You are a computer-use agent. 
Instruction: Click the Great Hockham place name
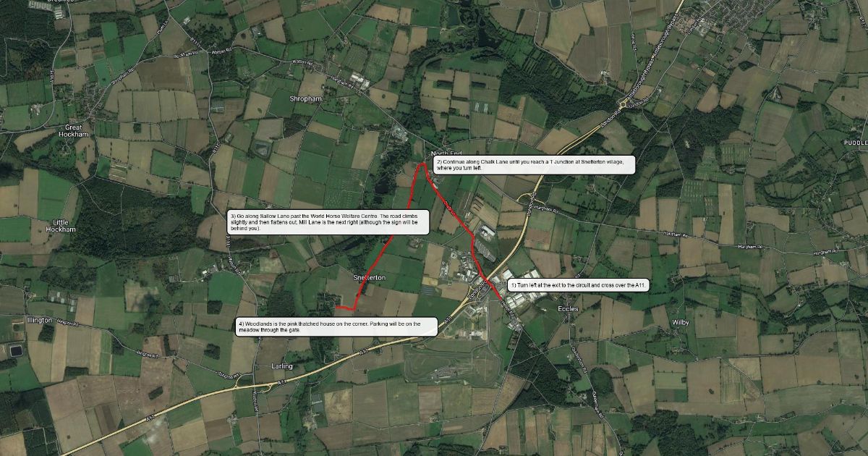pos(78,131)
